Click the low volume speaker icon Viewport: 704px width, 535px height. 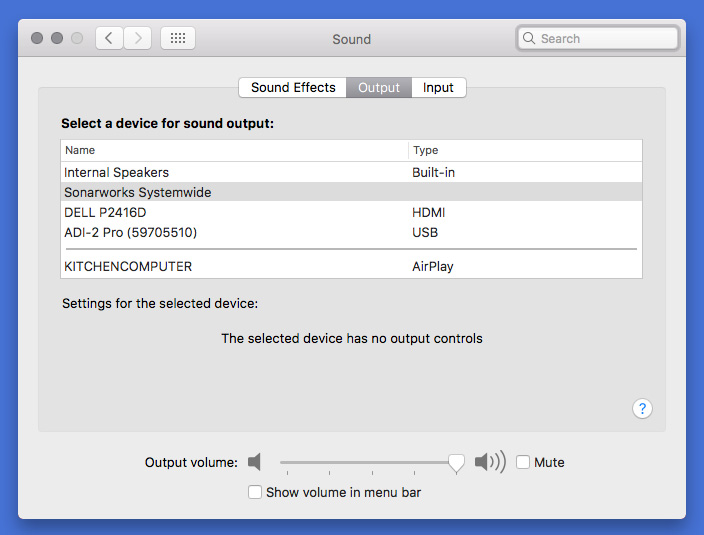coord(255,462)
